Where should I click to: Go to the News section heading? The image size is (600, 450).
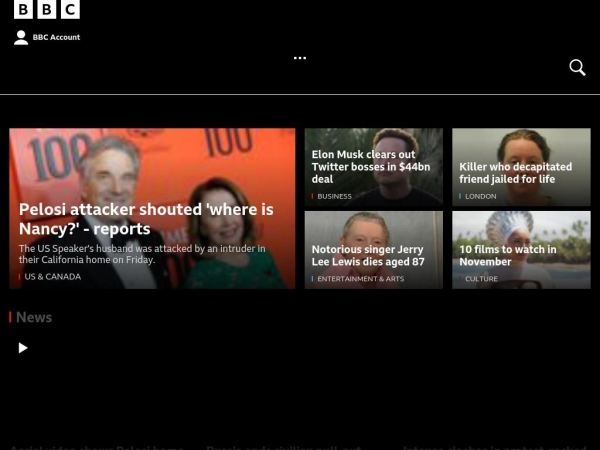click(x=33, y=317)
